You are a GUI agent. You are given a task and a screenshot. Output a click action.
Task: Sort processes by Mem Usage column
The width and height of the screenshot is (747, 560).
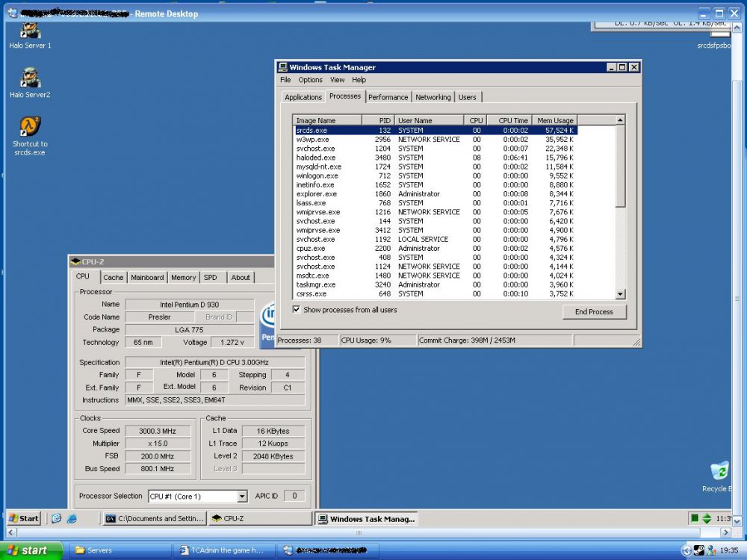(555, 120)
